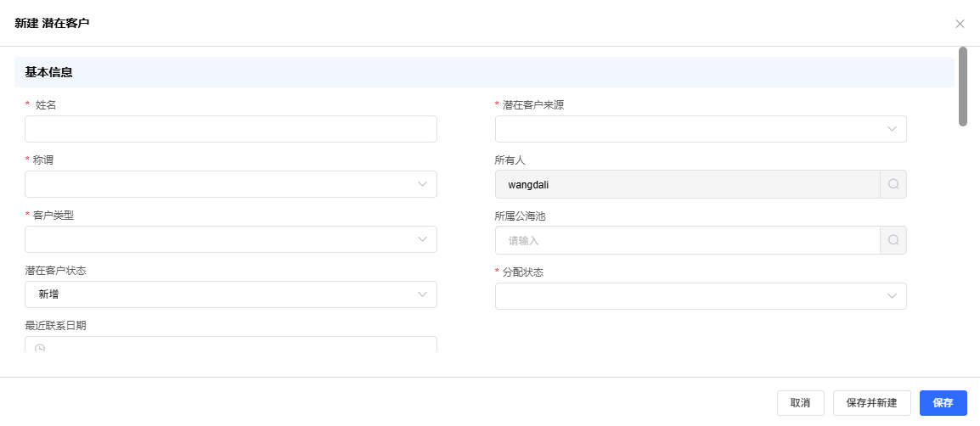Click the search icon in 所有人 field
This screenshot has width=980, height=426.
(893, 184)
